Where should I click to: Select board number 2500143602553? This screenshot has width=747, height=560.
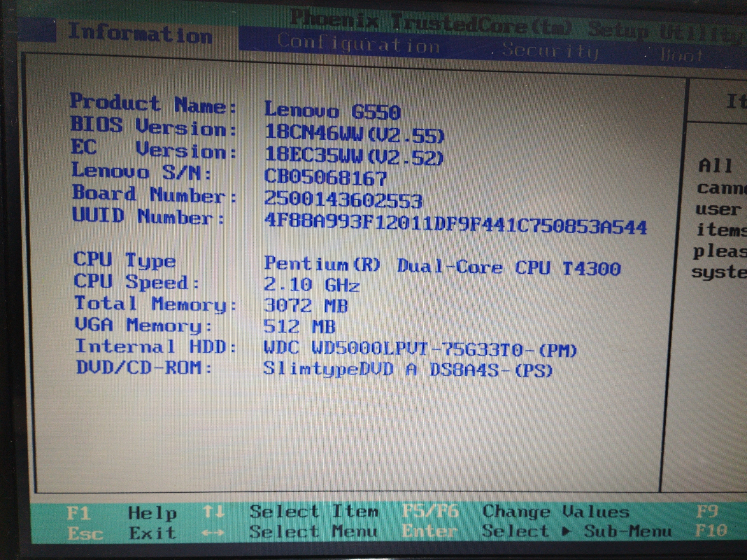(343, 200)
